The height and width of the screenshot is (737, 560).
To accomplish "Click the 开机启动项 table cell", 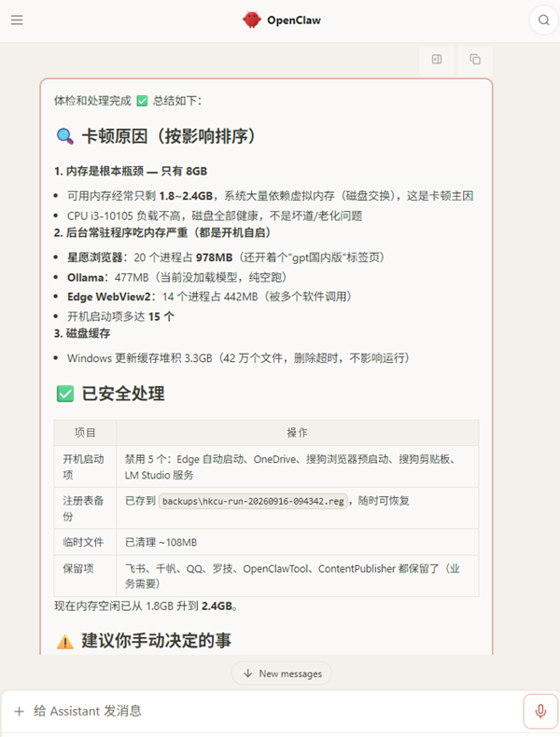I will point(85,466).
